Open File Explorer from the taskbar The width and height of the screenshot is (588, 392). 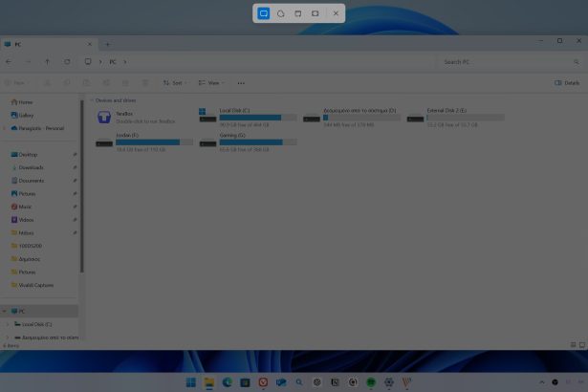click(208, 382)
